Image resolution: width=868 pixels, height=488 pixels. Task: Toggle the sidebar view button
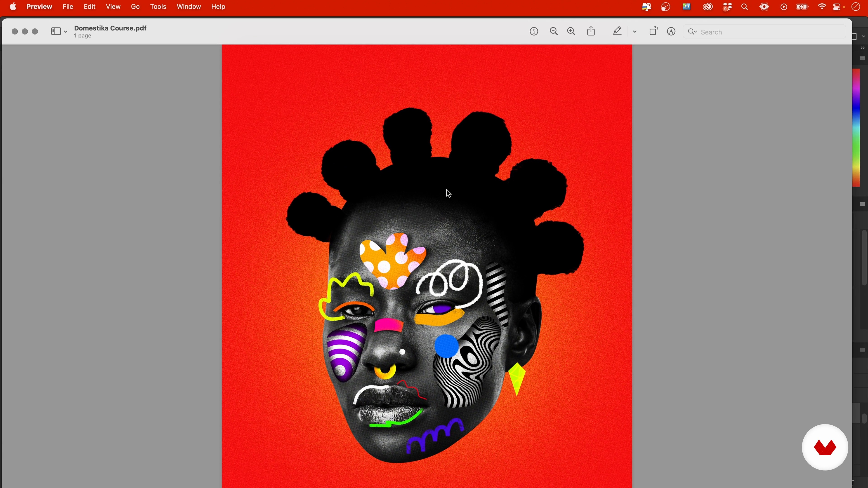click(x=56, y=32)
